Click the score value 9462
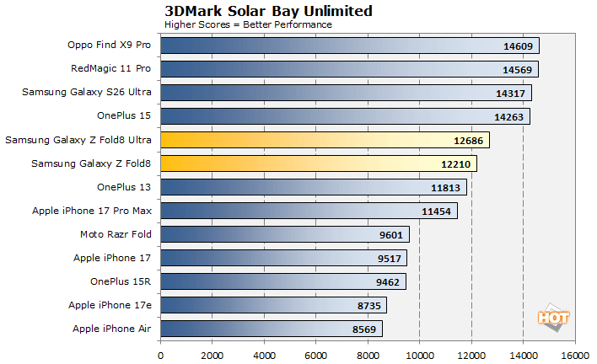 (x=388, y=282)
